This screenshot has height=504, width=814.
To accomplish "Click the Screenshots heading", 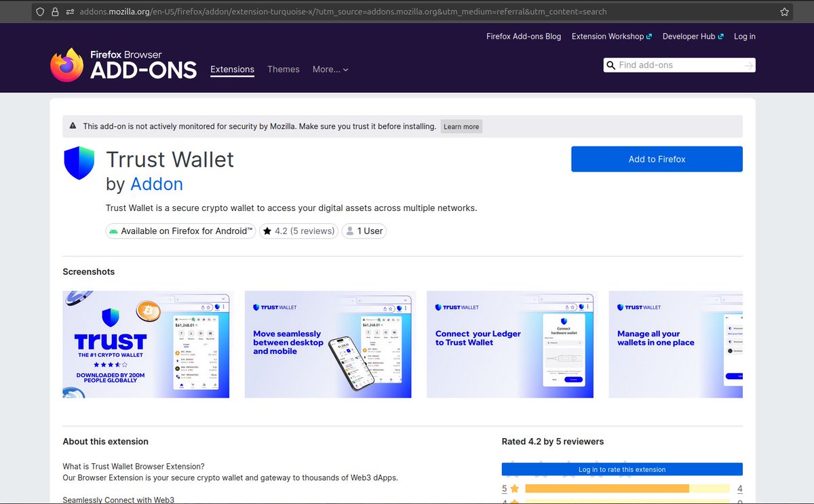I will [x=89, y=272].
